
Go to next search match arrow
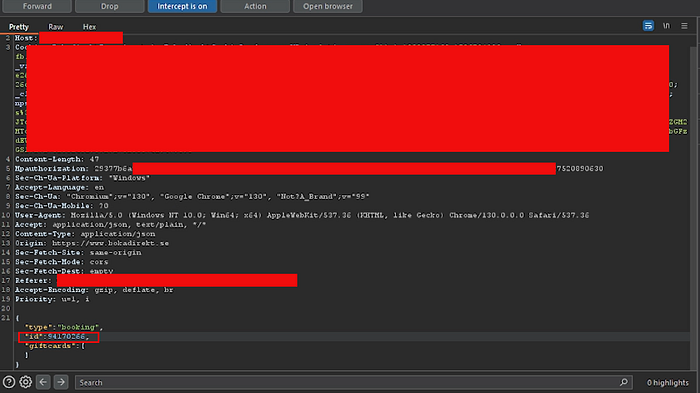pyautogui.click(x=61, y=382)
